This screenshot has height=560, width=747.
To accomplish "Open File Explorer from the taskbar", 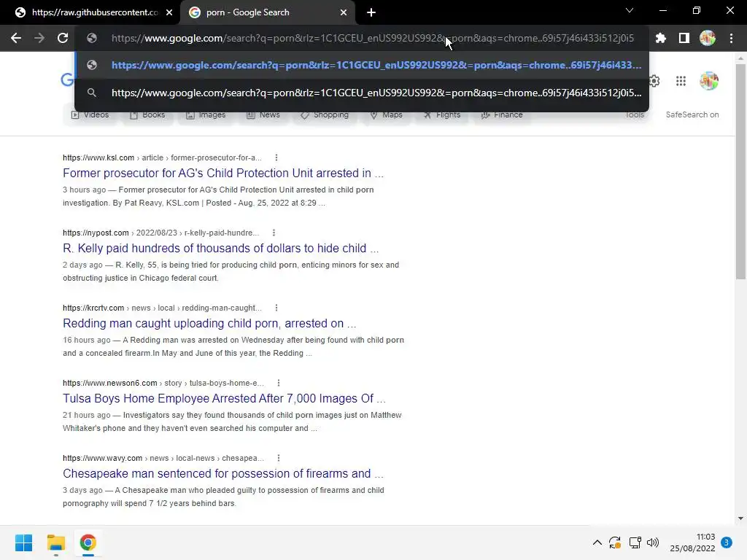I will click(55, 542).
